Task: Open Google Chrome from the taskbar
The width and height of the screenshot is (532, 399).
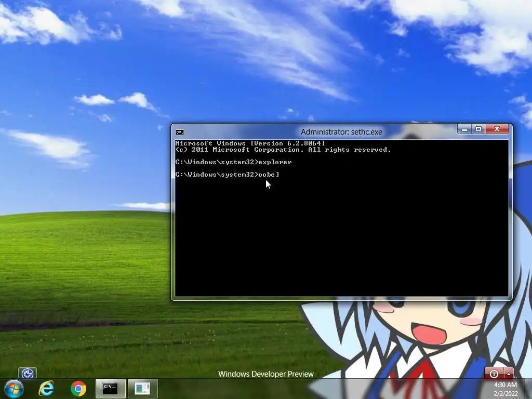Action: click(78, 389)
